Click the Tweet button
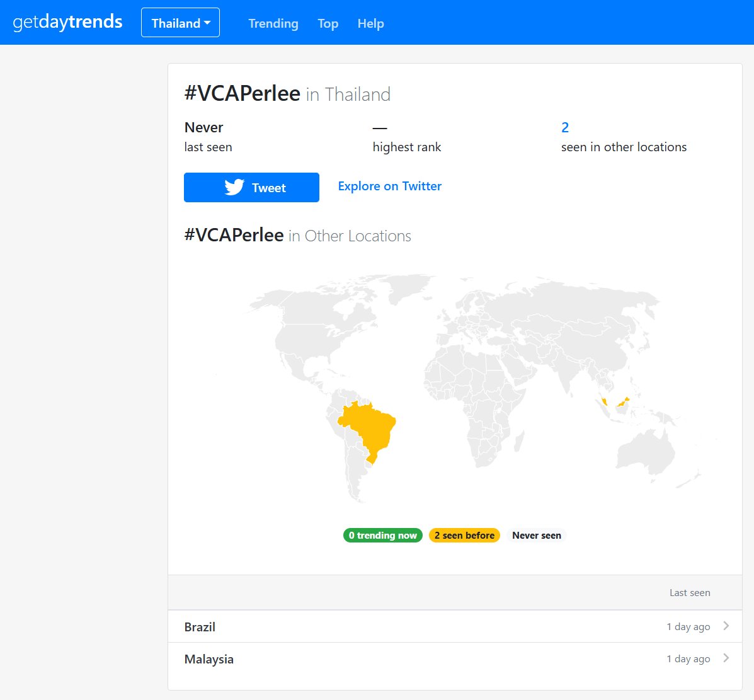The height and width of the screenshot is (700, 754). 251,187
